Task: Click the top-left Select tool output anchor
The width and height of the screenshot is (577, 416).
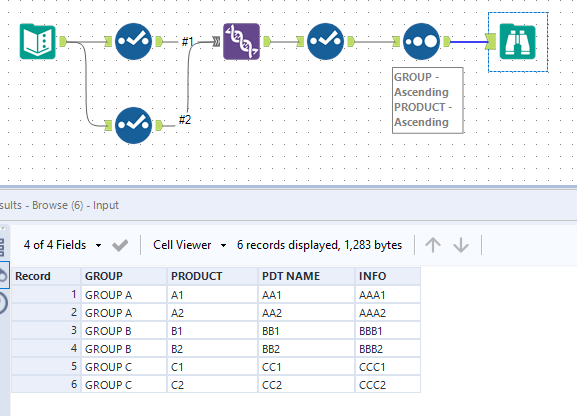Action: 159,42
